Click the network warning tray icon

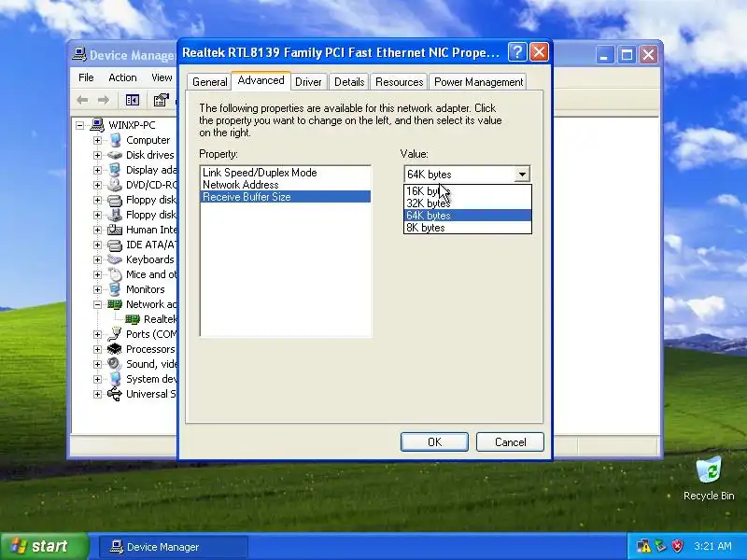tap(643, 546)
